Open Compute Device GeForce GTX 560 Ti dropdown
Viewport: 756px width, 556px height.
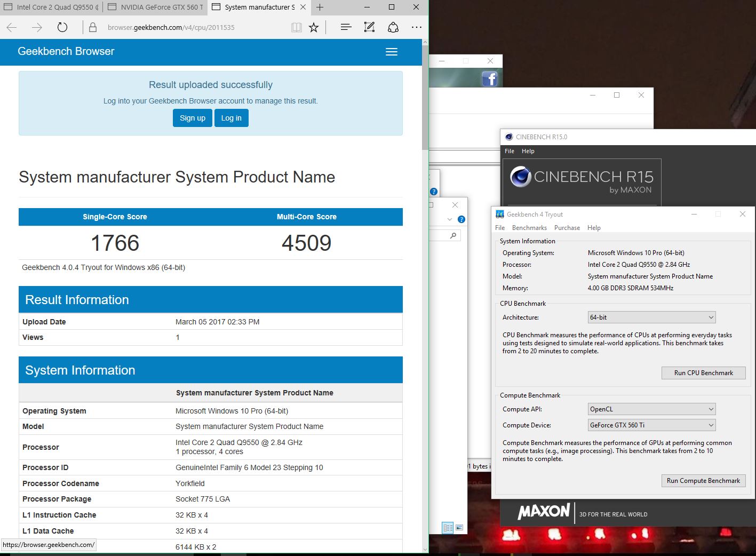coord(651,425)
